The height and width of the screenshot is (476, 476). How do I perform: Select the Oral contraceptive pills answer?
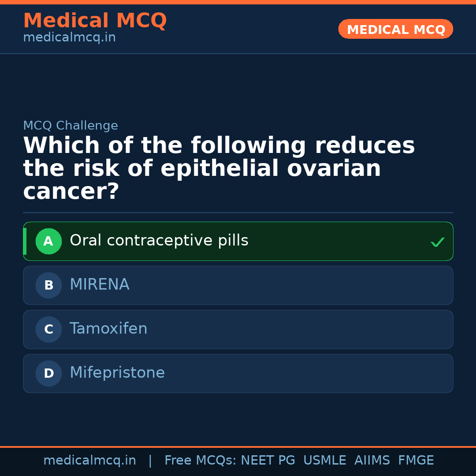click(x=159, y=241)
